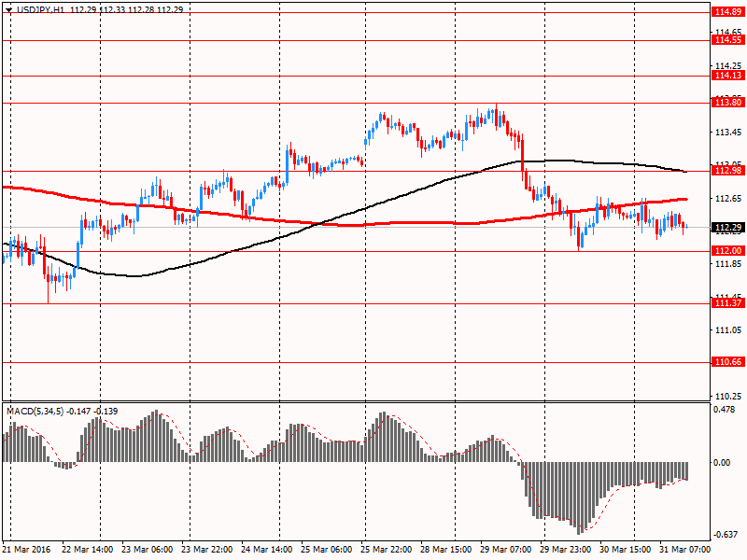Select the 23 Mar 06:00 time axis label
Screen dimensions: 747x560
[148, 549]
